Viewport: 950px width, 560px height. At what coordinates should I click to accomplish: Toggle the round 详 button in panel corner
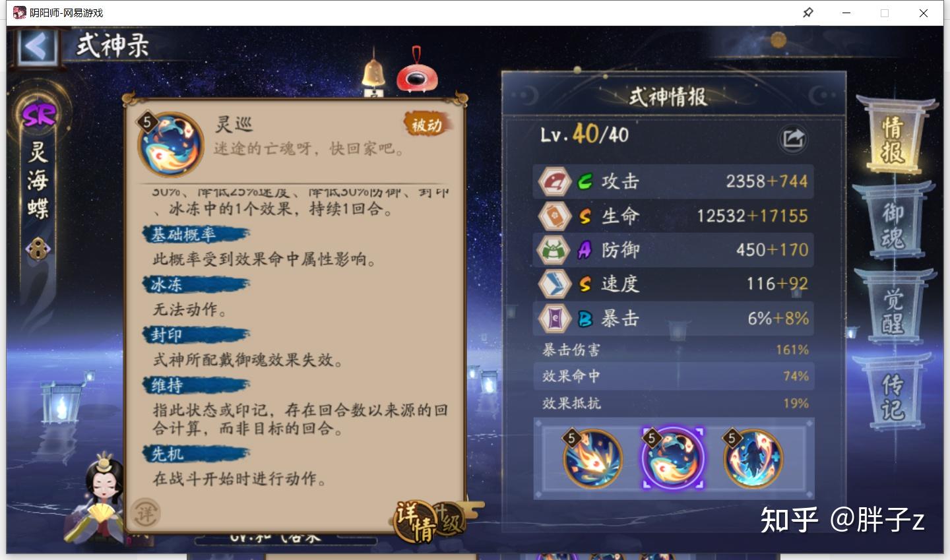(x=145, y=514)
